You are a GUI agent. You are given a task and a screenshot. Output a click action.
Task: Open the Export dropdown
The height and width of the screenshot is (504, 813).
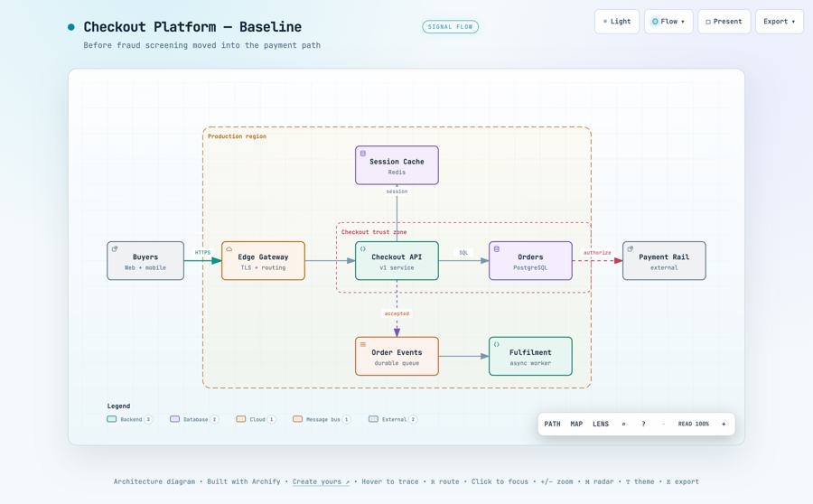pos(780,22)
